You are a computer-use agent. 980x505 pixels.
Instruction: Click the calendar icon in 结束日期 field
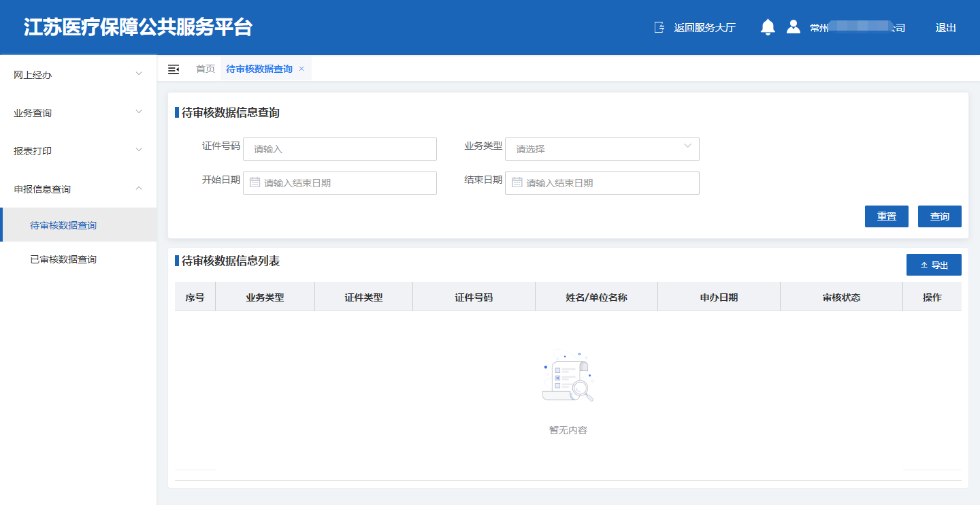click(517, 182)
